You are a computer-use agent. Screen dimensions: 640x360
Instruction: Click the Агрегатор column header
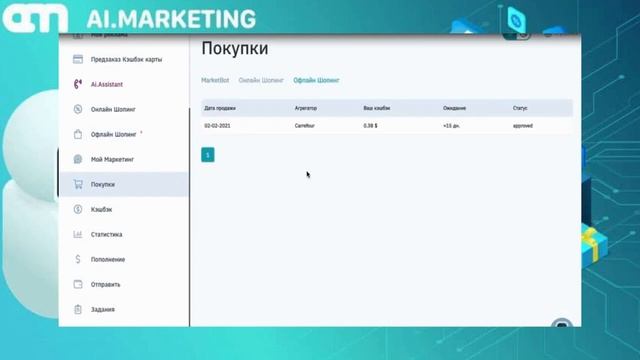[x=306, y=108]
